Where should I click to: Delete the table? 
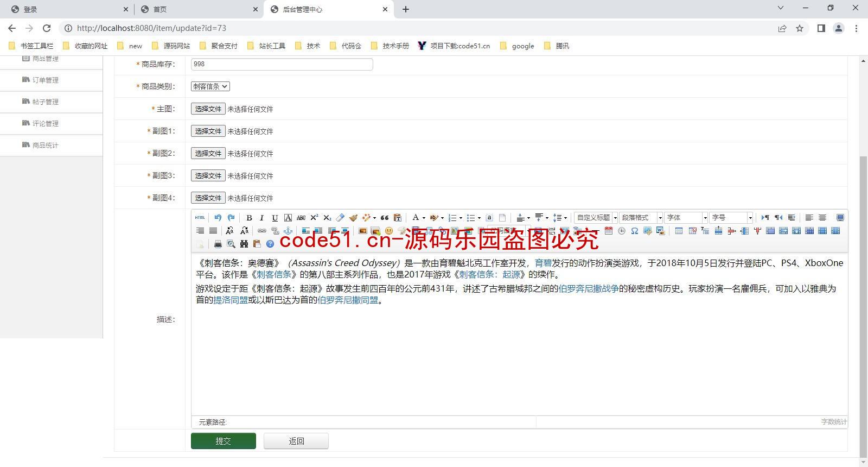tap(692, 231)
